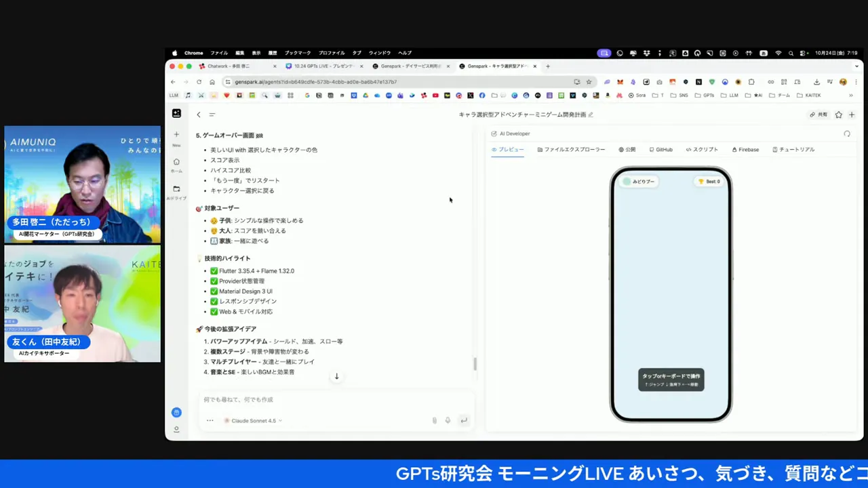868x488 pixels.
Task: Click the scroll-to-bottom down arrow button
Action: pyautogui.click(x=336, y=377)
